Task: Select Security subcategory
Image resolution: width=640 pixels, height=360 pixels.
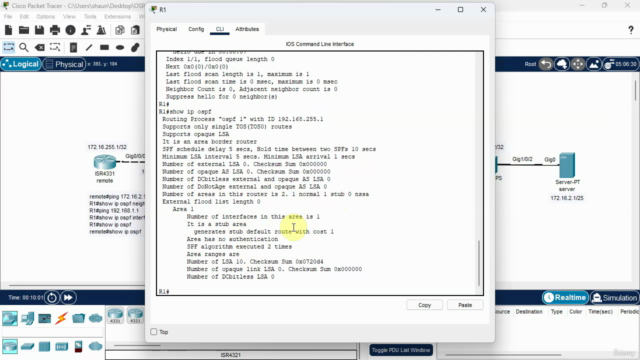Action: pyautogui.click(x=78, y=347)
